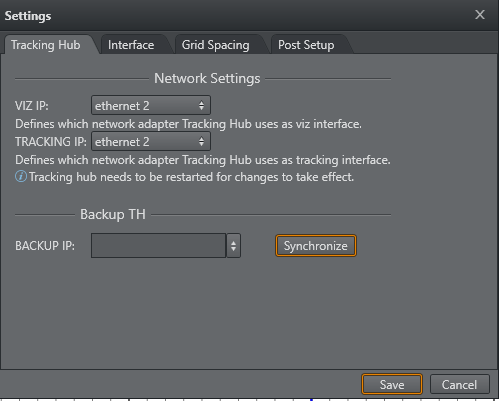This screenshot has width=499, height=401.
Task: Click the TRACKING IP label
Action: [x=51, y=142]
